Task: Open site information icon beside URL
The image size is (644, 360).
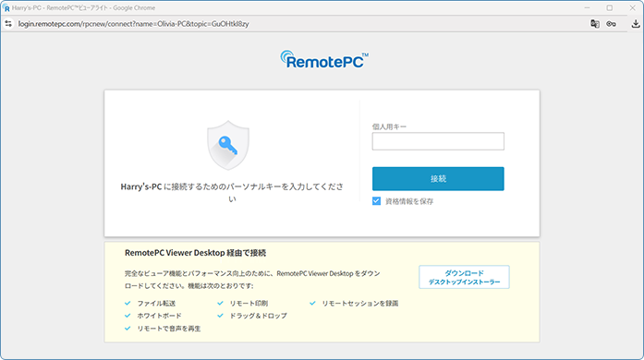Action: (x=8, y=24)
